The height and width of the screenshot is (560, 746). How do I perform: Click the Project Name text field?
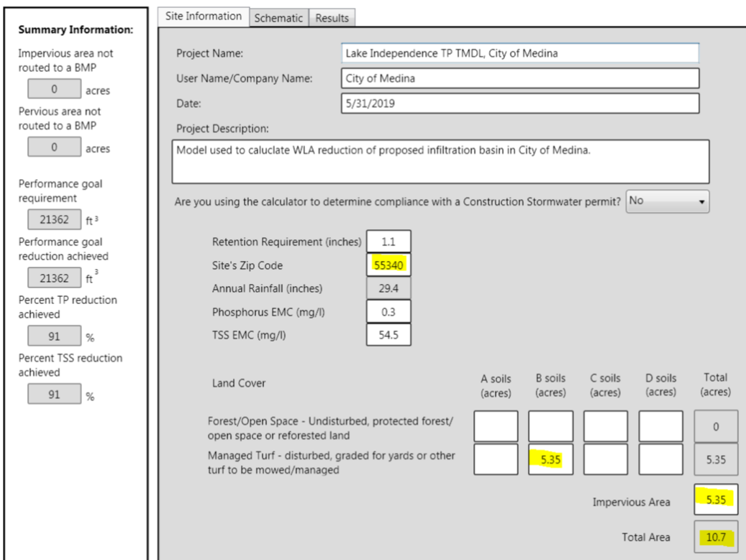coord(521,54)
